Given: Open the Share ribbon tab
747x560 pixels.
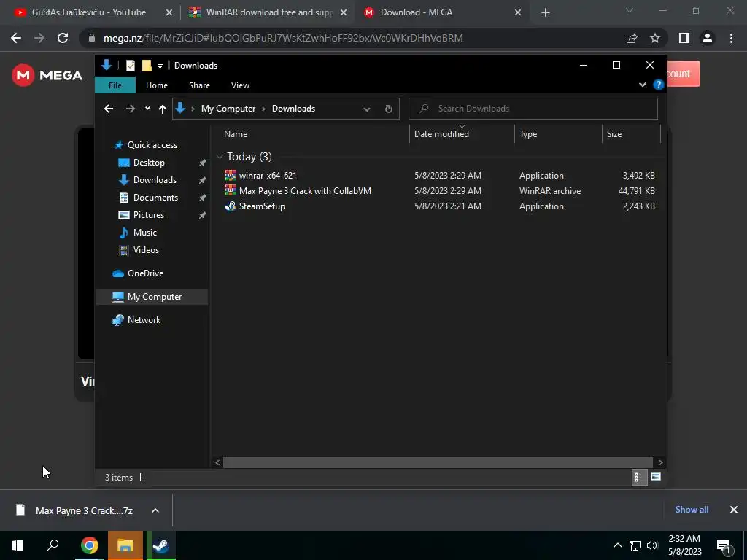Looking at the screenshot, I should pyautogui.click(x=199, y=85).
